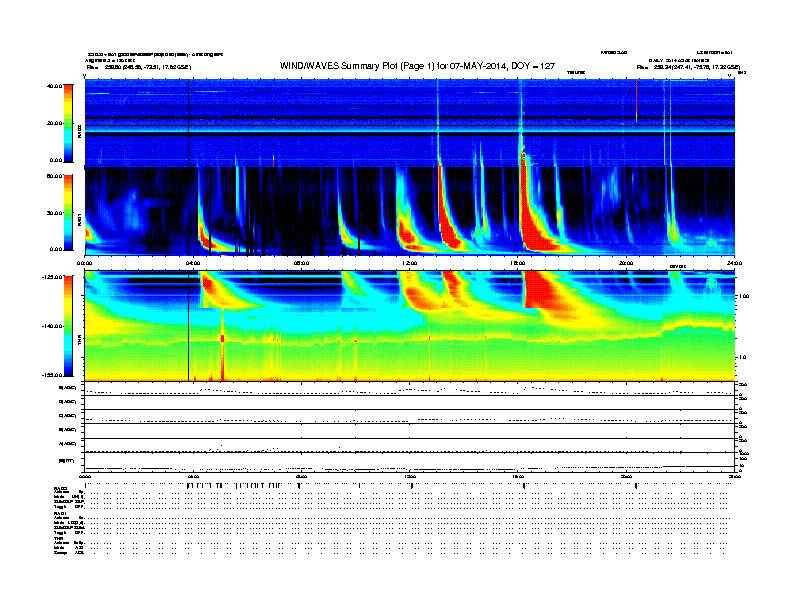792x612 pixels.
Task: Click the TNR color scale bar
Action: [x=68, y=326]
